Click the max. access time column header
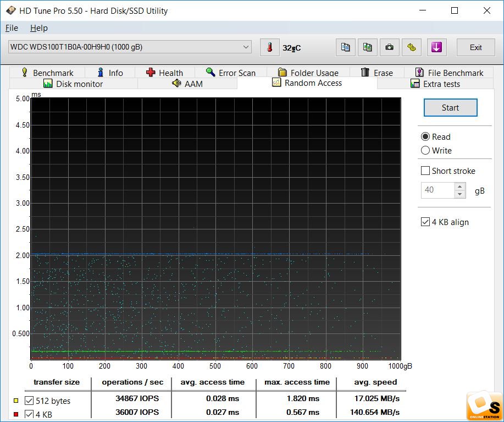This screenshot has height=422, width=504. pos(297,382)
